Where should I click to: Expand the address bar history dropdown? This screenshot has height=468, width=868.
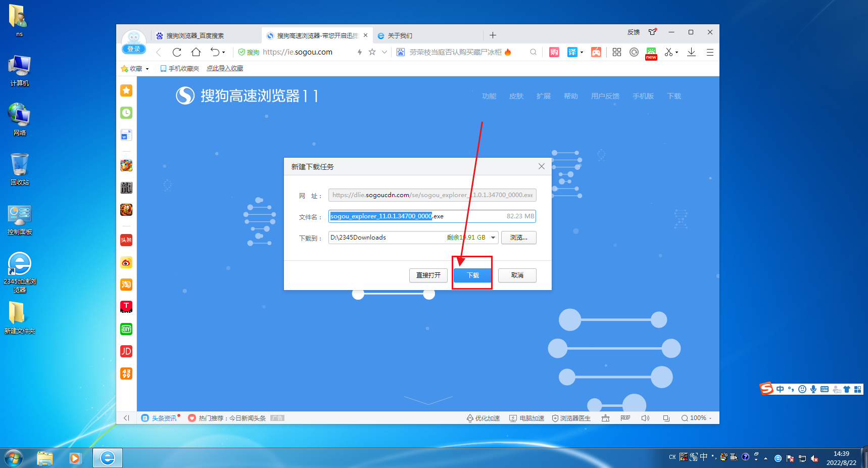pos(384,52)
